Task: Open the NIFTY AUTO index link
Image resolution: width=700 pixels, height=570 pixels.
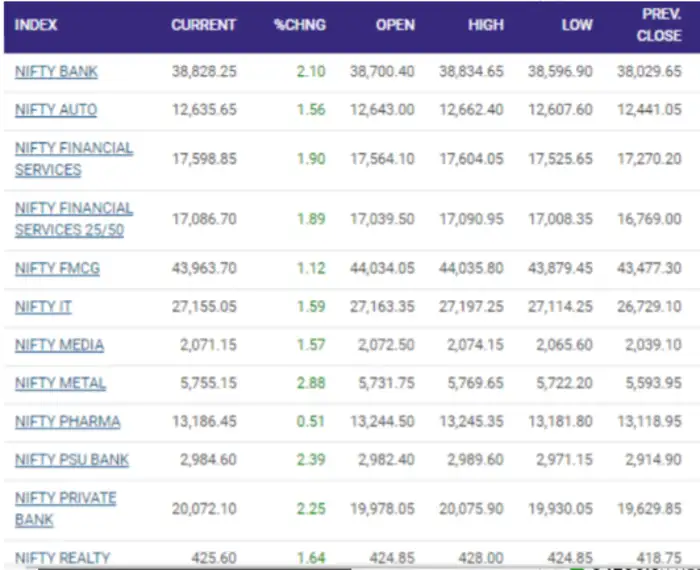Action: 56,110
